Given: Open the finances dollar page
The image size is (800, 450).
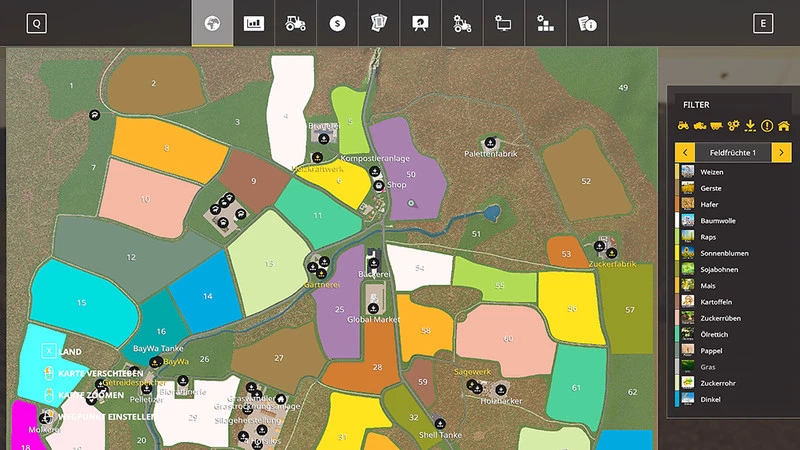Looking at the screenshot, I should (x=338, y=24).
